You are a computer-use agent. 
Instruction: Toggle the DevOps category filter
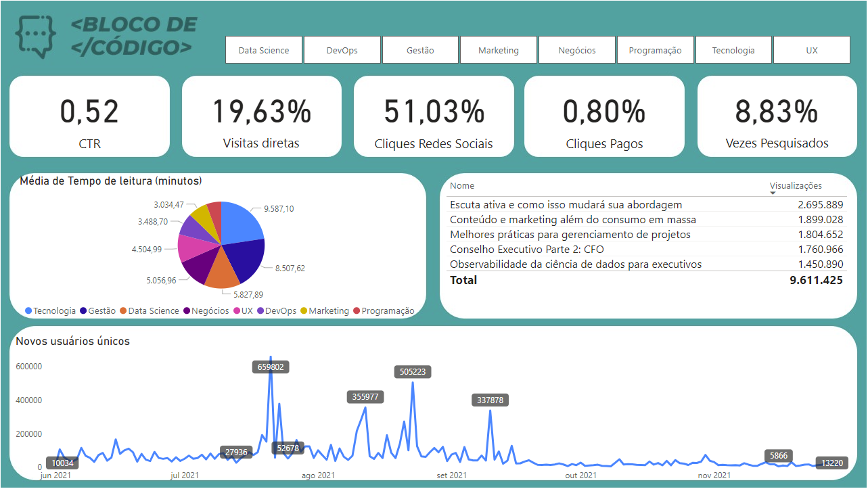(x=342, y=49)
